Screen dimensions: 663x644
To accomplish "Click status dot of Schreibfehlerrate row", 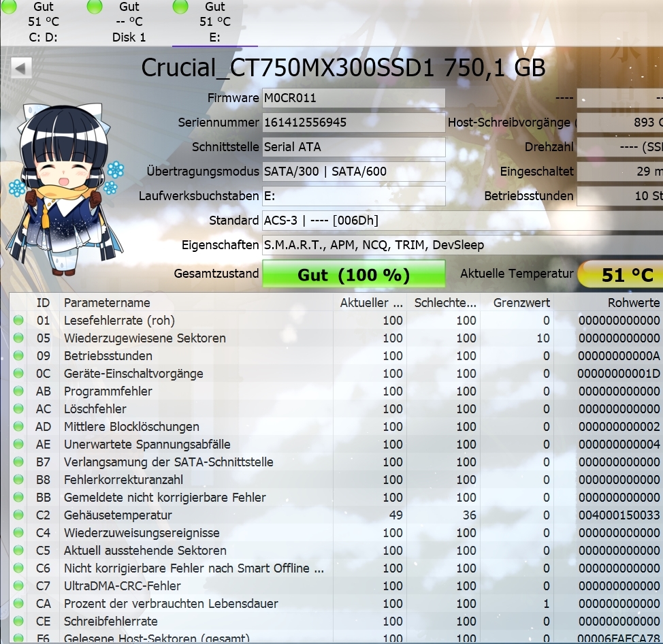I will (x=18, y=621).
